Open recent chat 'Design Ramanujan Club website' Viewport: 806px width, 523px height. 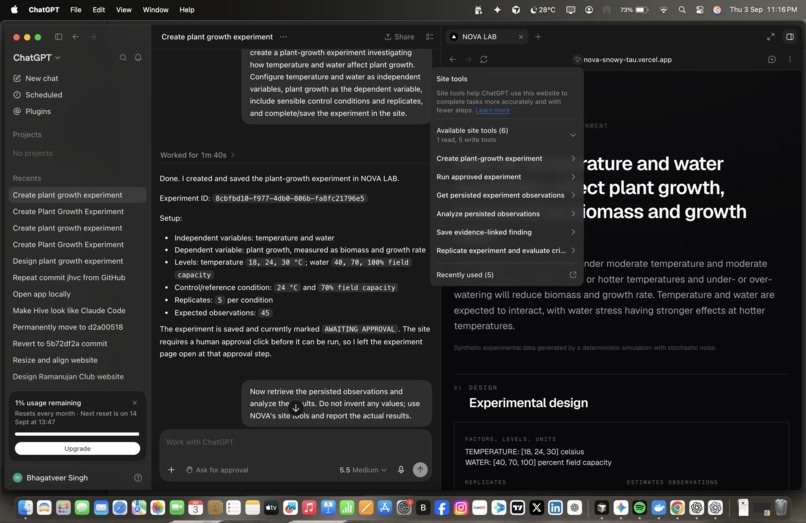pyautogui.click(x=77, y=376)
